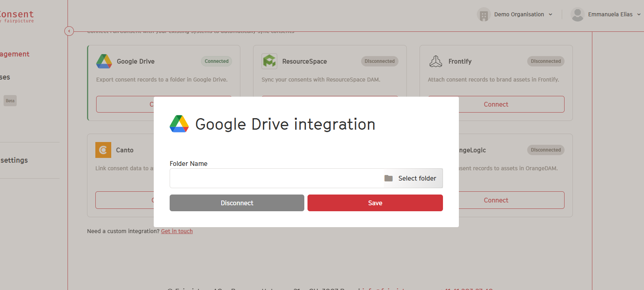Click Attach consent records Frontify description
644x290 pixels.
493,80
